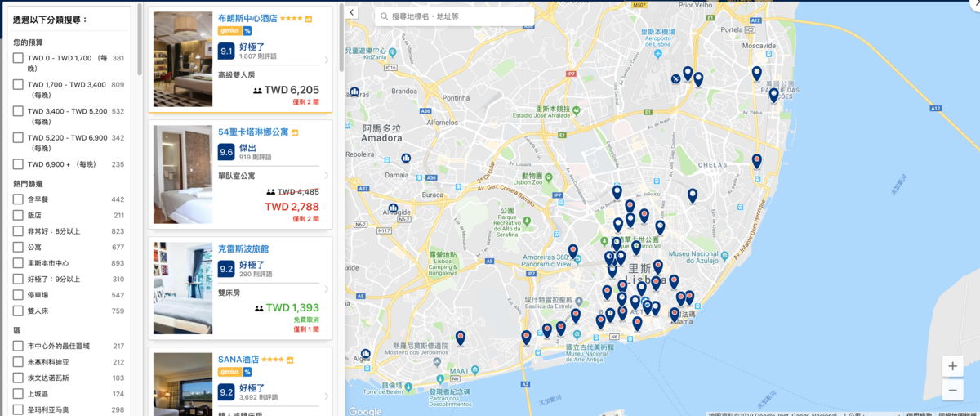Click percent deal badge on 布朗斯中心酒店
The image size is (980, 416).
(247, 31)
